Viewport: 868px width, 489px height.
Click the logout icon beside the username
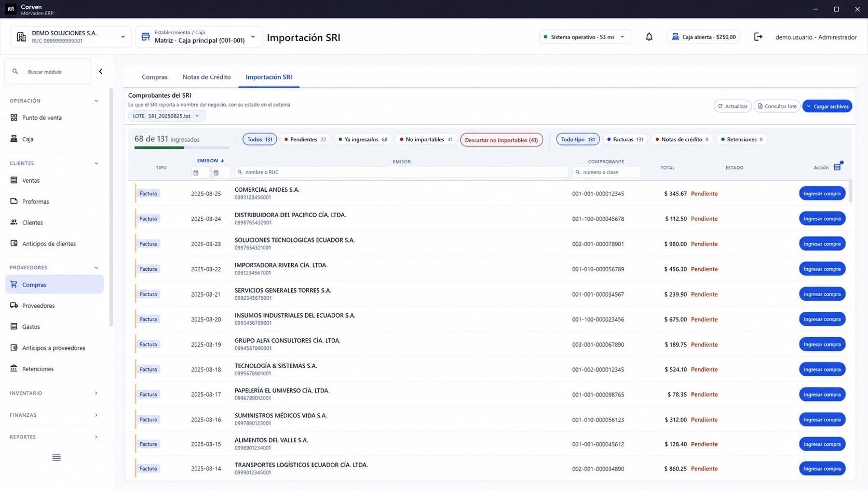758,37
